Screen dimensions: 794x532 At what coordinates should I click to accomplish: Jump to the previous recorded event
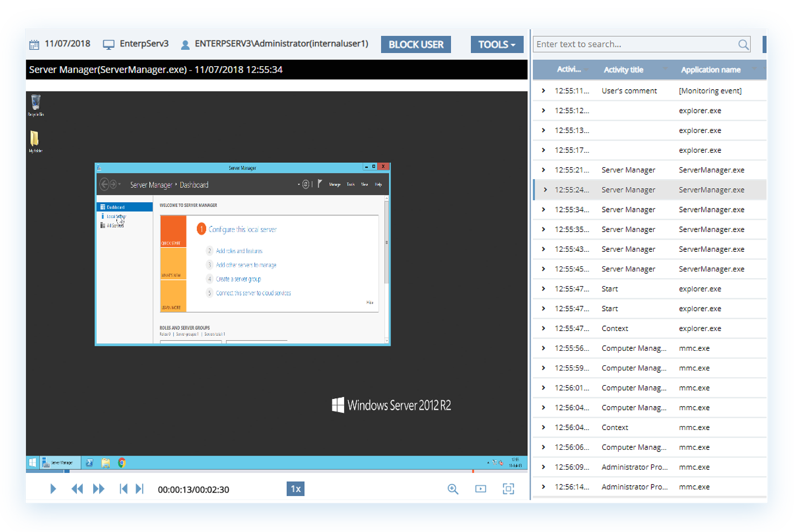pos(123,489)
